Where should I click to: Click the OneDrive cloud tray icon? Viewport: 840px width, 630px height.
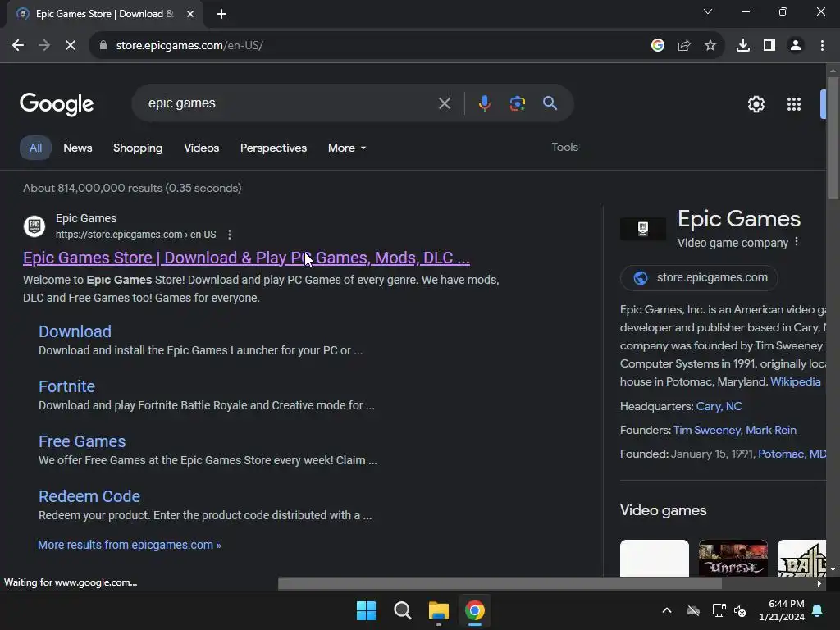click(693, 610)
